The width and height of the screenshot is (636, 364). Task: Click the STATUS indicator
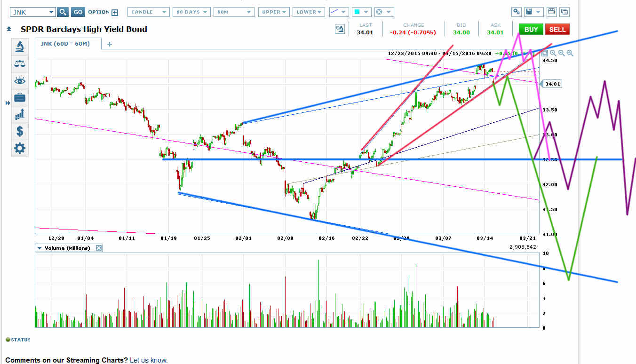18,340
